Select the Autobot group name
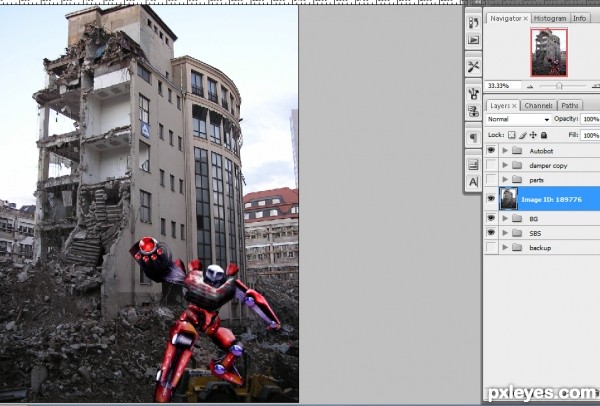The height and width of the screenshot is (406, 600). [x=541, y=151]
